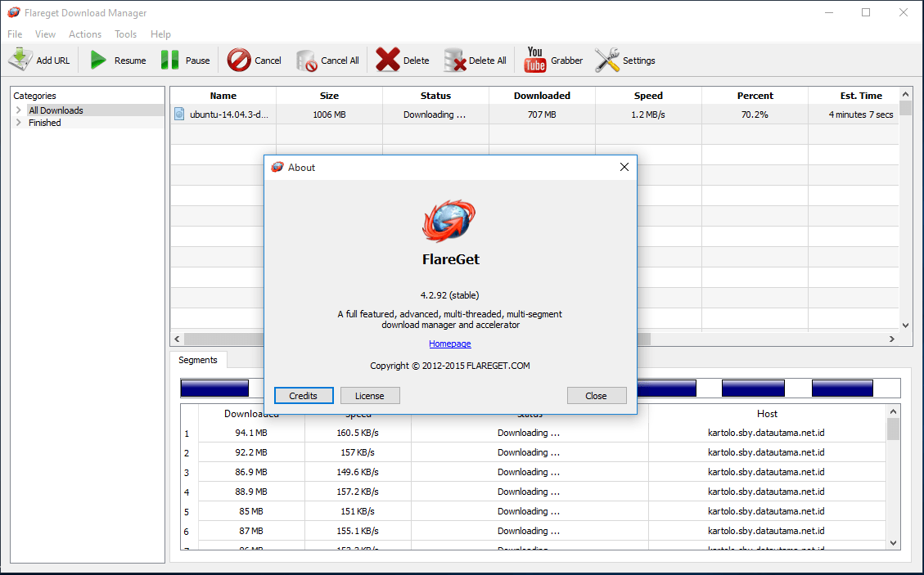Click segment 3's Downloading ... status
The width and height of the screenshot is (924, 575).
(529, 472)
